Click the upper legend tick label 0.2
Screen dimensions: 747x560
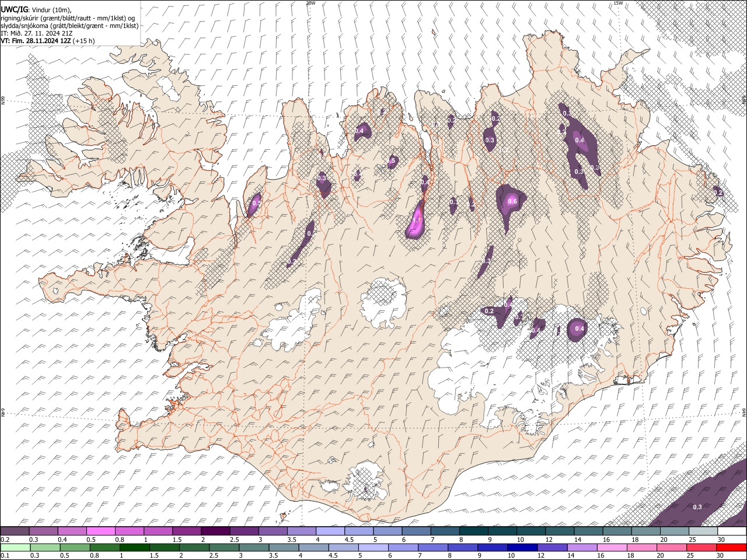point(5,540)
